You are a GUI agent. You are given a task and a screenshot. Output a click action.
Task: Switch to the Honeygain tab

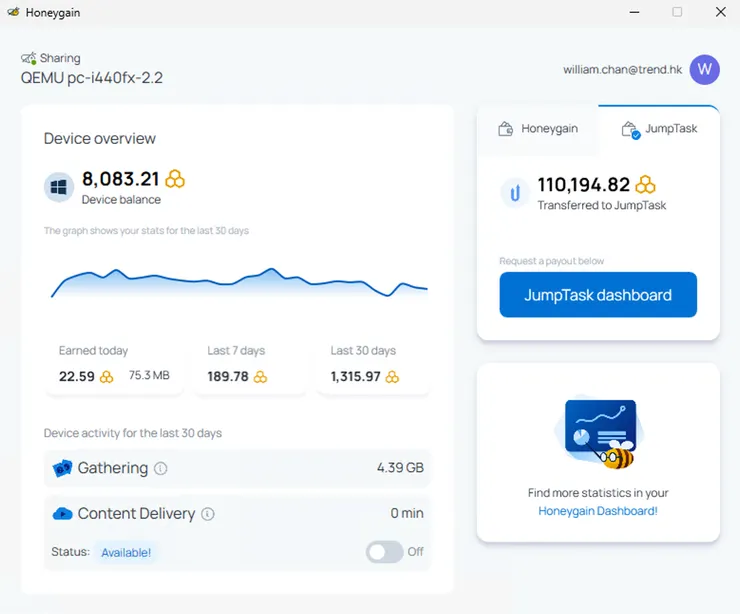(x=538, y=129)
